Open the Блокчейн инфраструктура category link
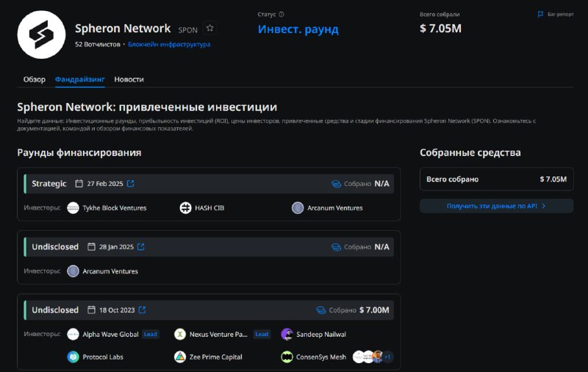This screenshot has width=588, height=372. (x=169, y=44)
